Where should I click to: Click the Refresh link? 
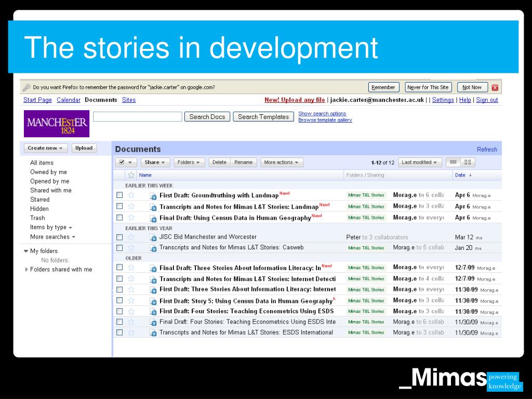487,149
